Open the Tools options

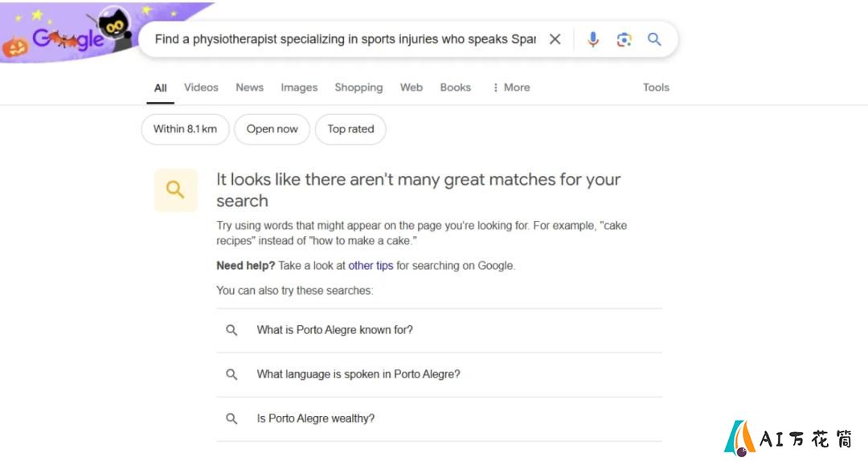pos(656,88)
